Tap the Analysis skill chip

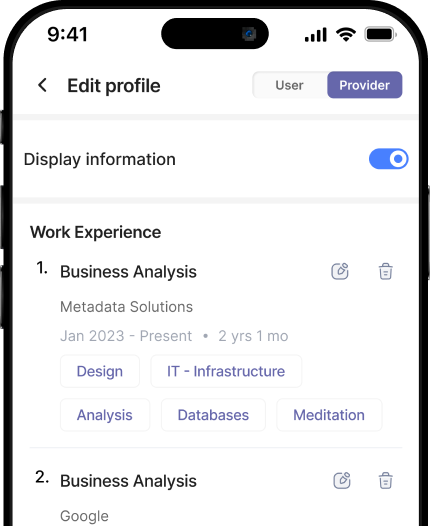coord(105,415)
